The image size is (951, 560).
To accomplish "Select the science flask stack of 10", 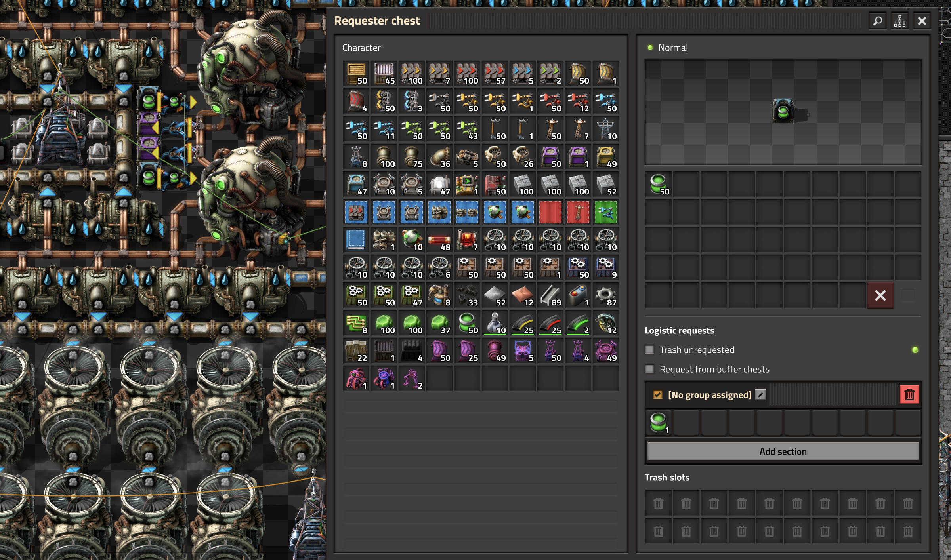I will 495,323.
